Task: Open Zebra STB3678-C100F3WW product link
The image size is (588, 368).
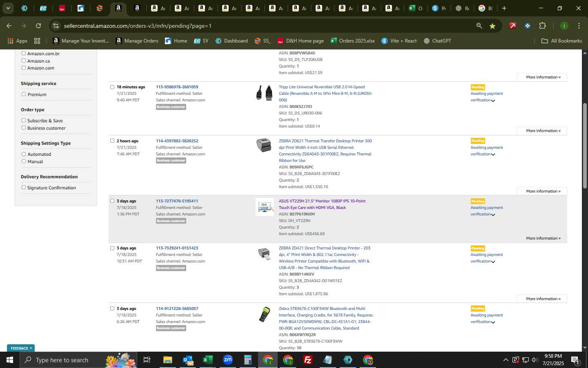Action: point(326,318)
